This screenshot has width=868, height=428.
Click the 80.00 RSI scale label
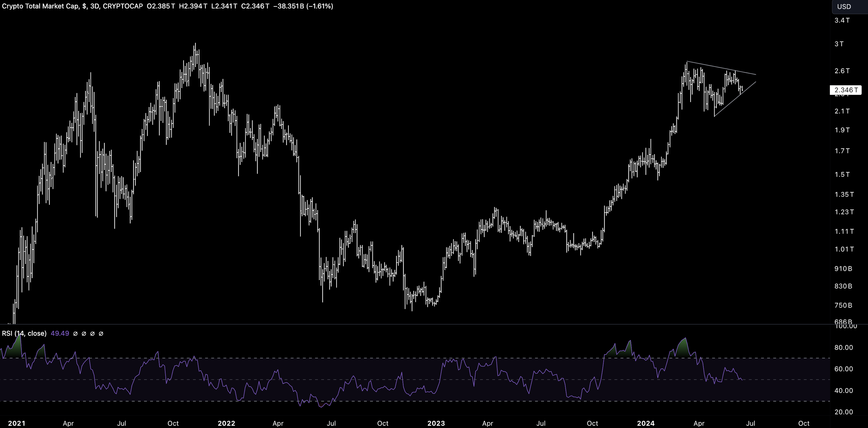click(x=843, y=347)
